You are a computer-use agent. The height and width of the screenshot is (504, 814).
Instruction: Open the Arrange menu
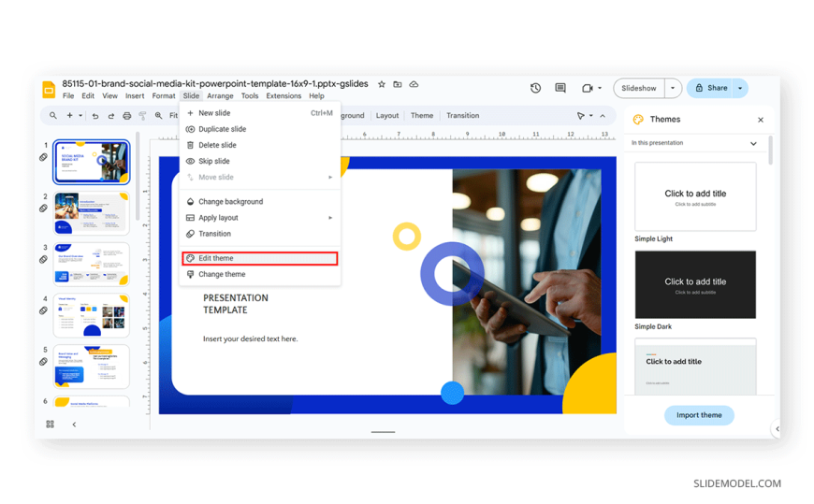click(x=220, y=96)
